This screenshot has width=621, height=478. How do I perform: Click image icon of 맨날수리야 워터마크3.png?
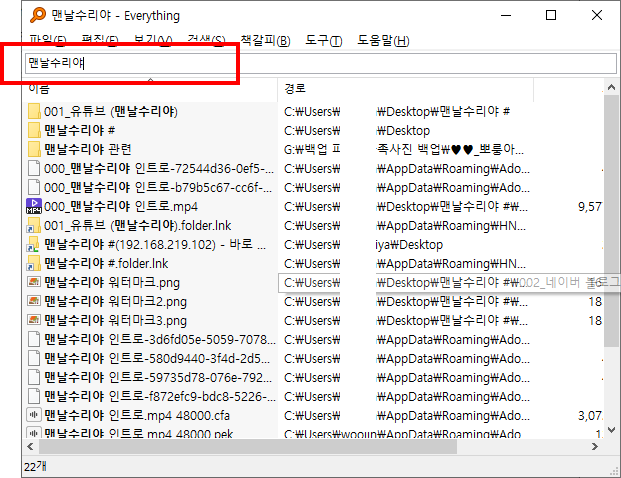pos(34,320)
